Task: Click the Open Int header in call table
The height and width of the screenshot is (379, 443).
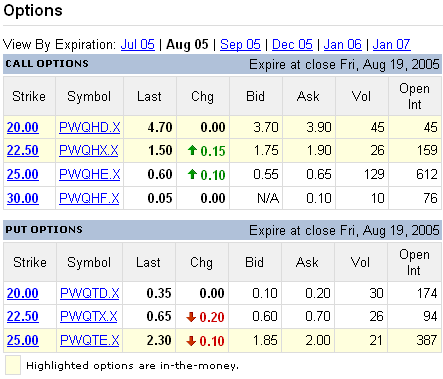Action: coord(414,96)
